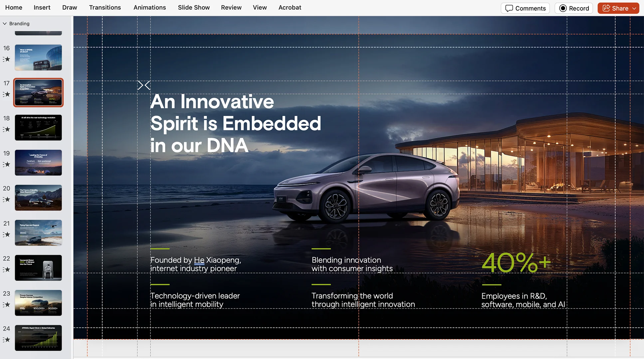This screenshot has height=359, width=644.
Task: Open the Draw tab
Action: (70, 7)
